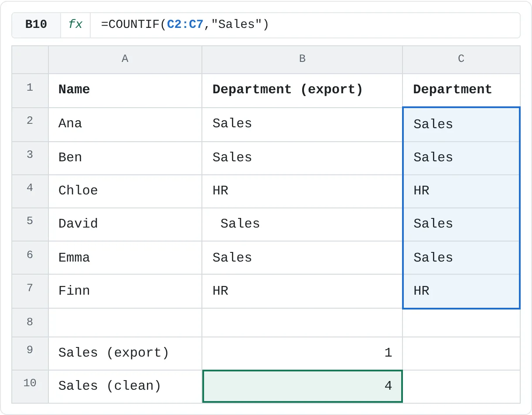Select column A header
Image resolution: width=532 pixels, height=415 pixels.
(x=125, y=59)
